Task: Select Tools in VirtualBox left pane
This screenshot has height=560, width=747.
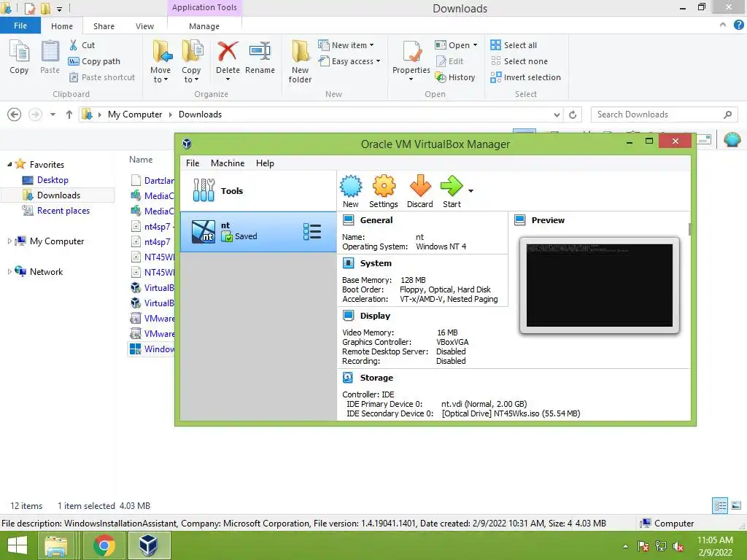Action: click(258, 191)
